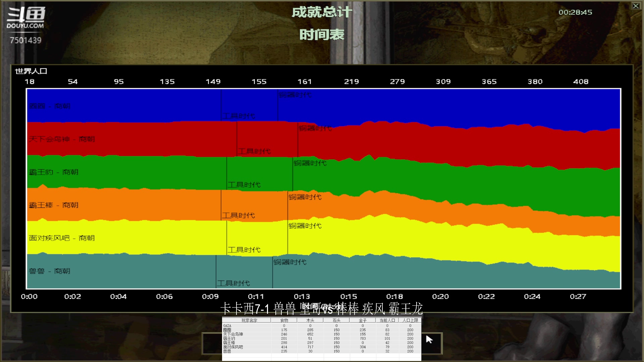The width and height of the screenshot is (644, 362).
Task: Click 面对疾风吧 - 商朝 label in yellow band
Action: [x=62, y=238]
